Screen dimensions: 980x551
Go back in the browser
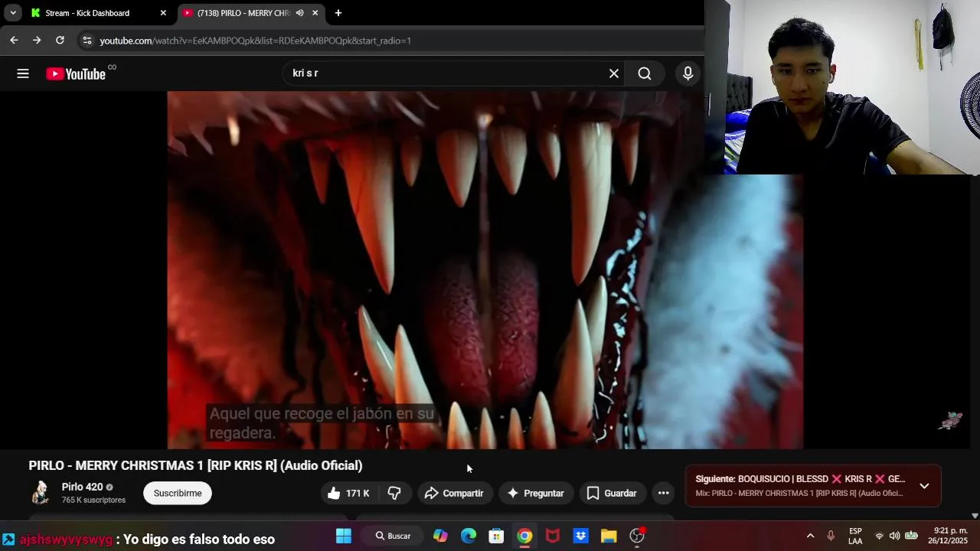click(14, 41)
